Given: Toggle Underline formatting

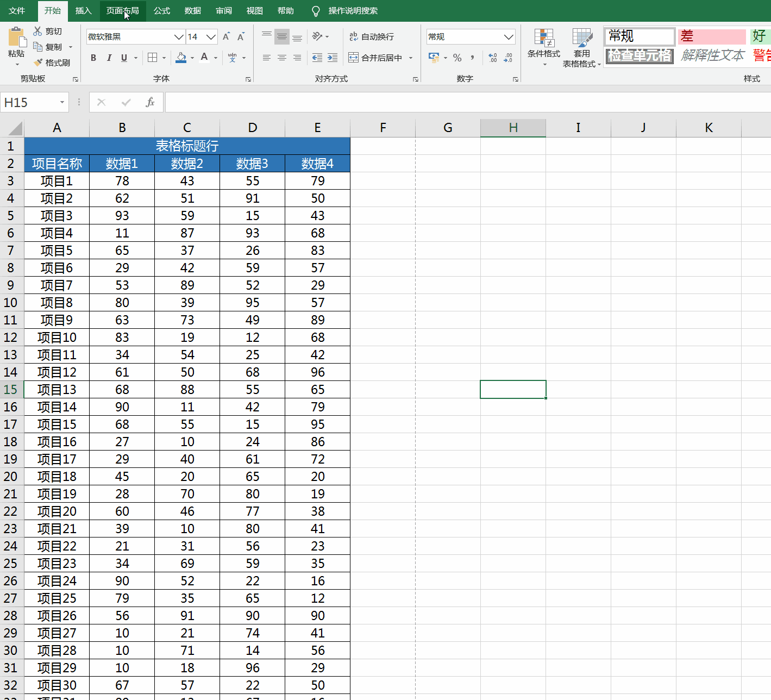Looking at the screenshot, I should tap(124, 58).
